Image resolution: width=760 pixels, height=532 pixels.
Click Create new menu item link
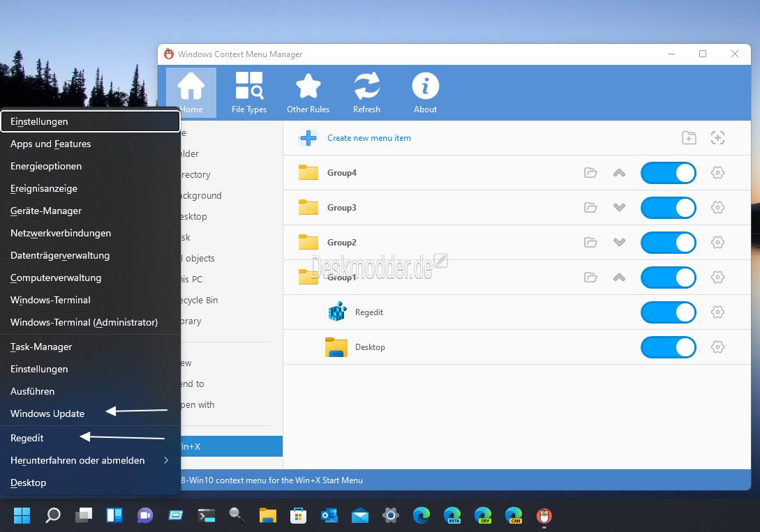pyautogui.click(x=369, y=138)
